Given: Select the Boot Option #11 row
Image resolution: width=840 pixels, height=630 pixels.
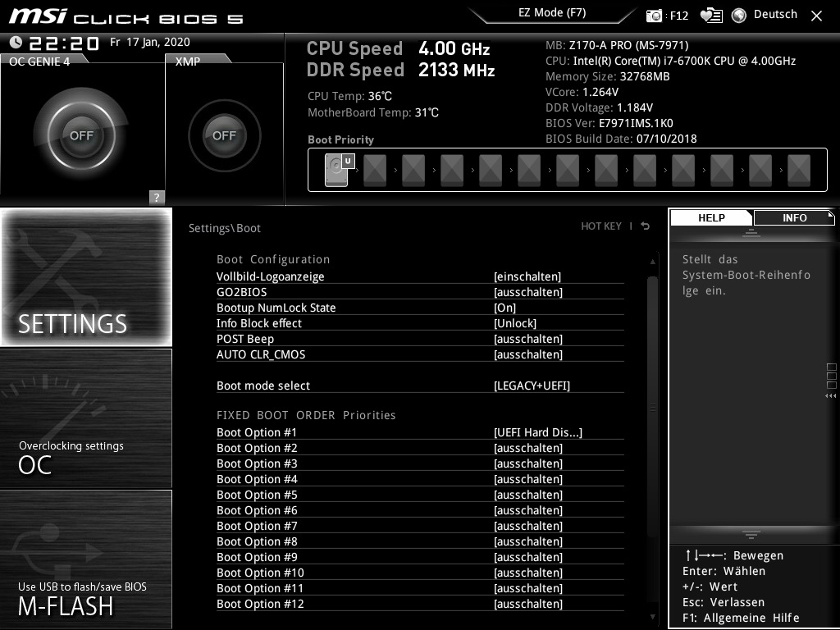Looking at the screenshot, I should click(420, 587).
